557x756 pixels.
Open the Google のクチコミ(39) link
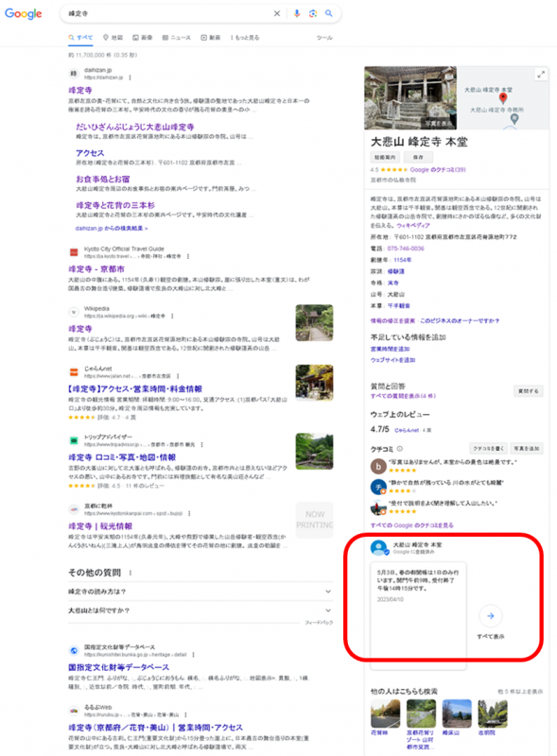[438, 170]
